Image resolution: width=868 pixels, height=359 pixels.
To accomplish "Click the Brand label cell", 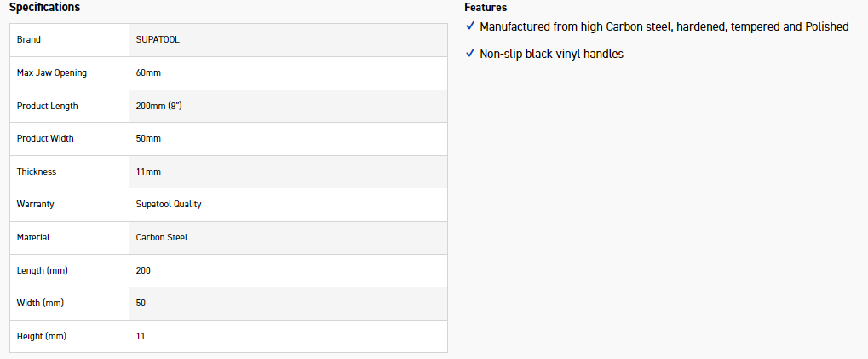I will (69, 40).
